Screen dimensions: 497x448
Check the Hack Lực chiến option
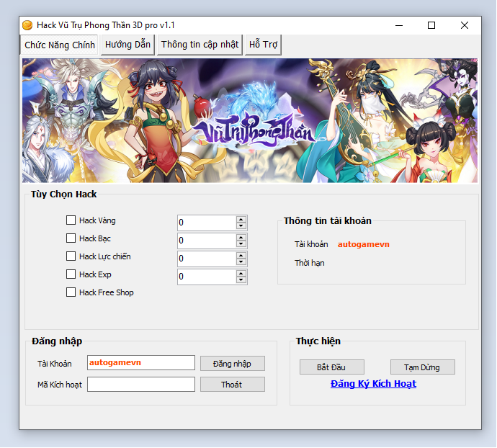(71, 256)
